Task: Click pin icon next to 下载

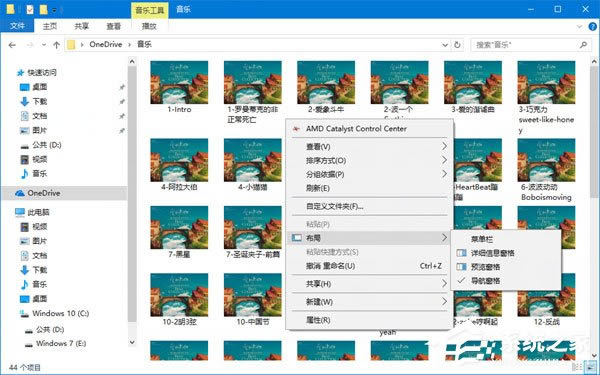Action: coord(122,102)
